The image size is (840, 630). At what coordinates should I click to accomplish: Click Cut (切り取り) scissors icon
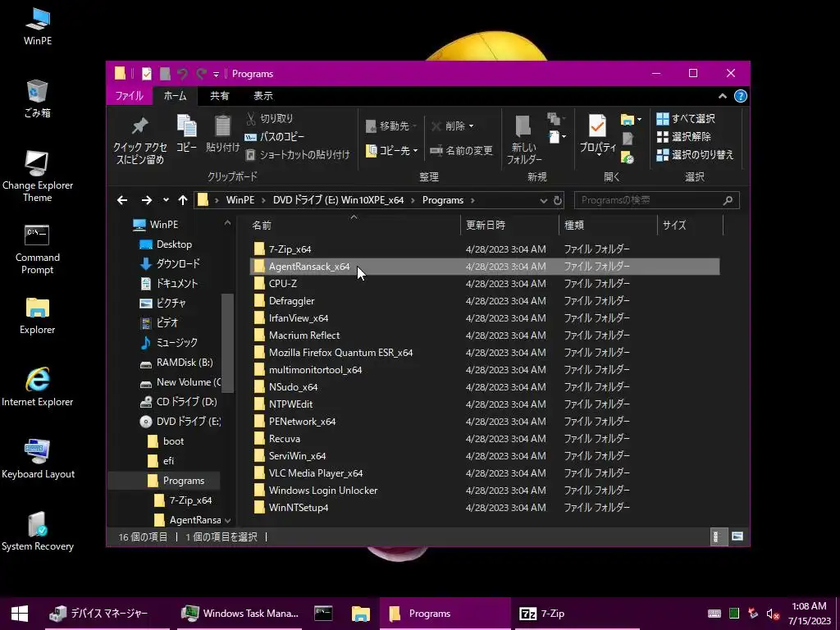click(251, 118)
